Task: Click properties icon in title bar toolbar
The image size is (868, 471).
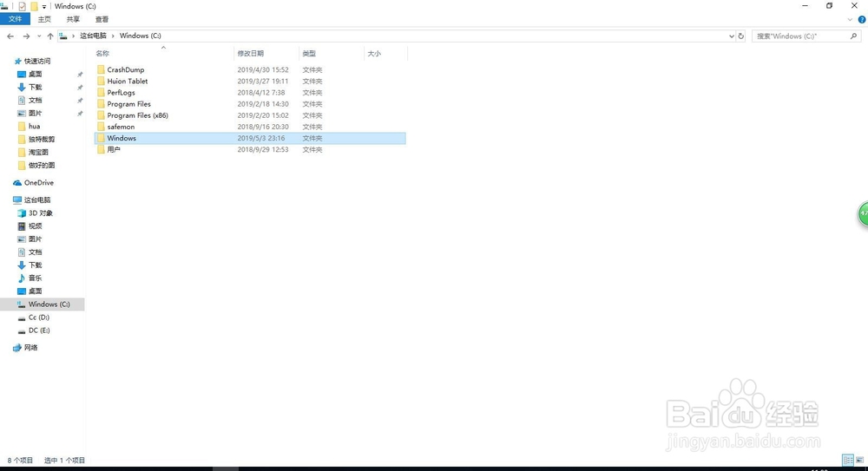Action: 23,6
